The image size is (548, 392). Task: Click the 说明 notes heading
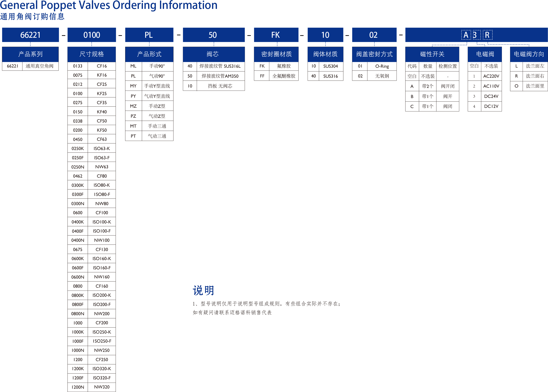tap(203, 290)
